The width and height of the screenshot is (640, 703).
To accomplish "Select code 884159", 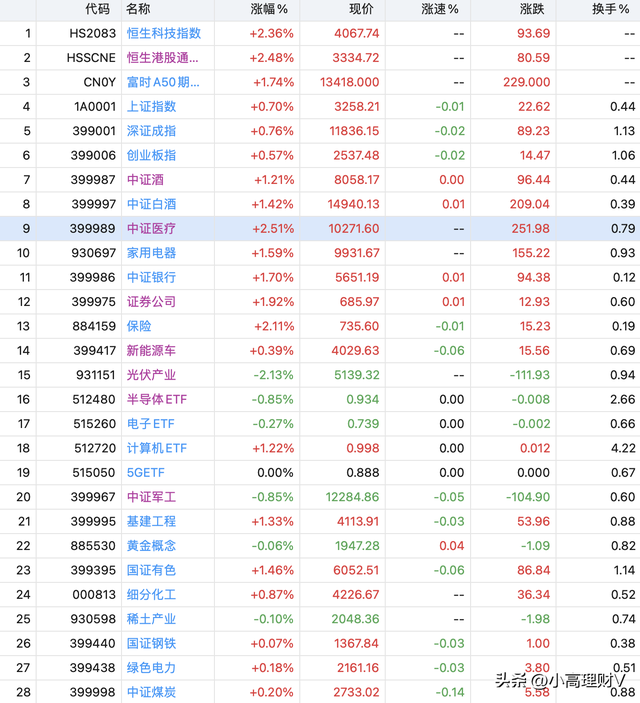I will pos(94,326).
